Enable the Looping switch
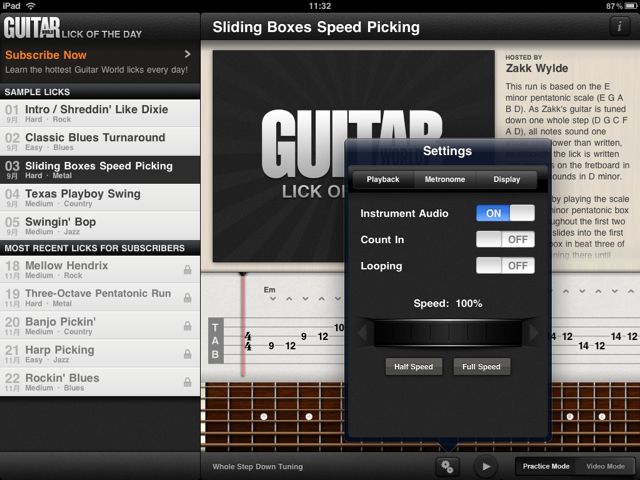Screen dimensions: 640x480 505,266
